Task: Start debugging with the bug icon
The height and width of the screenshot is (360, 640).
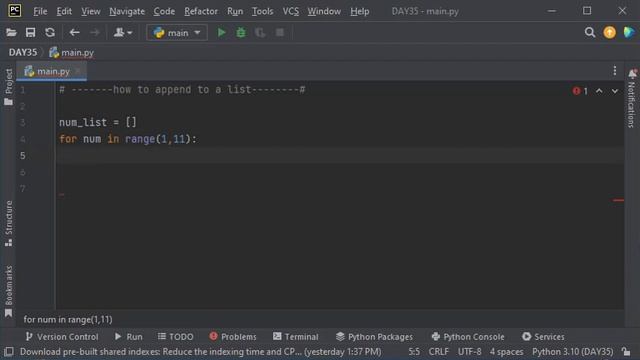Action: pos(241,33)
